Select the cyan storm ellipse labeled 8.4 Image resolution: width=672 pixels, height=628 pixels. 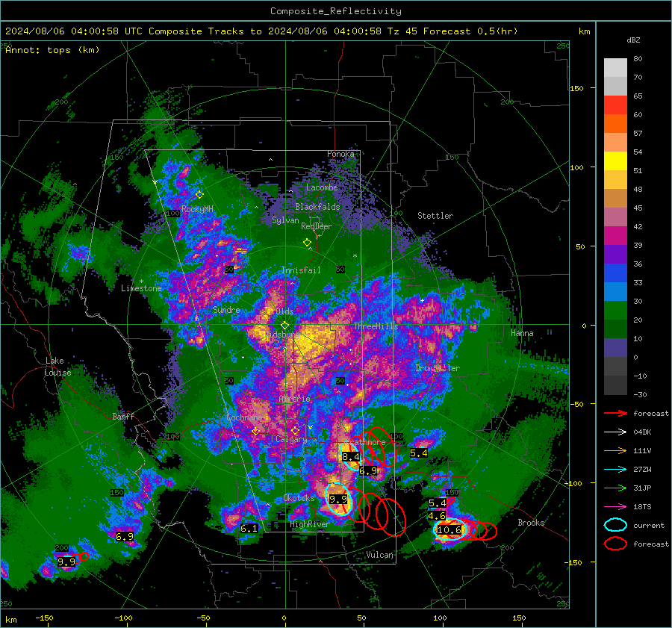coord(350,456)
